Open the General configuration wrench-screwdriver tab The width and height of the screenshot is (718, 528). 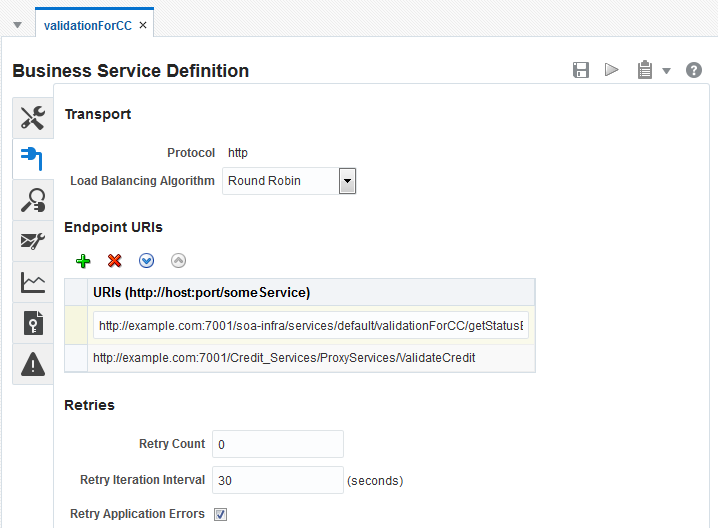point(33,117)
